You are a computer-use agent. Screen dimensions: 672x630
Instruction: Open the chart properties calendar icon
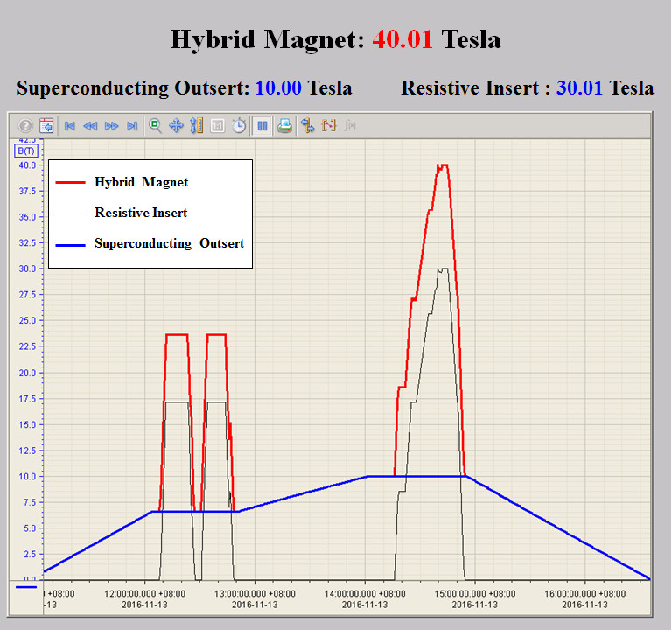coord(46,126)
